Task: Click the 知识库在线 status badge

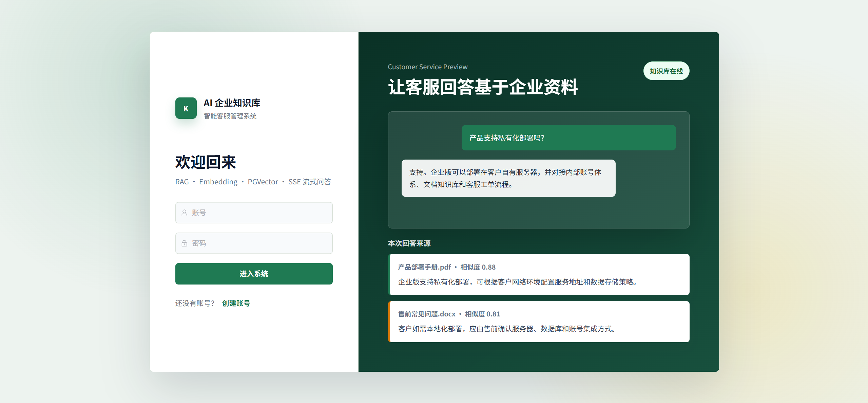Action: click(666, 71)
